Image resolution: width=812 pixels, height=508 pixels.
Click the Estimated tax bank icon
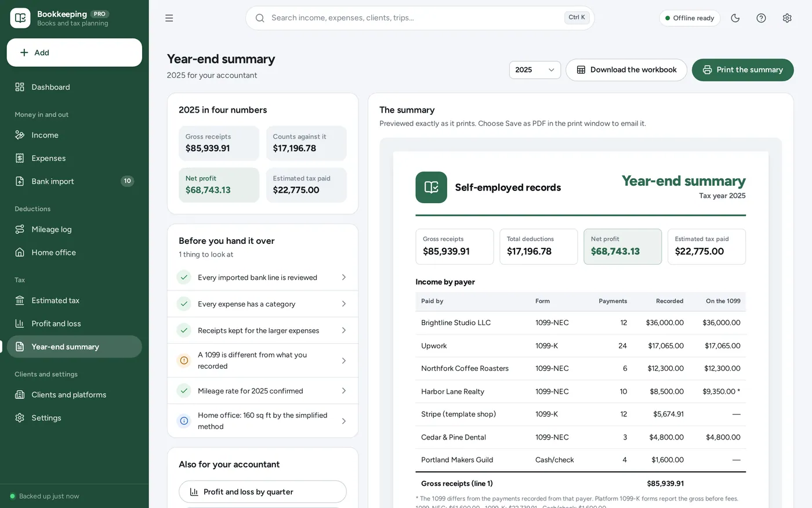click(20, 301)
